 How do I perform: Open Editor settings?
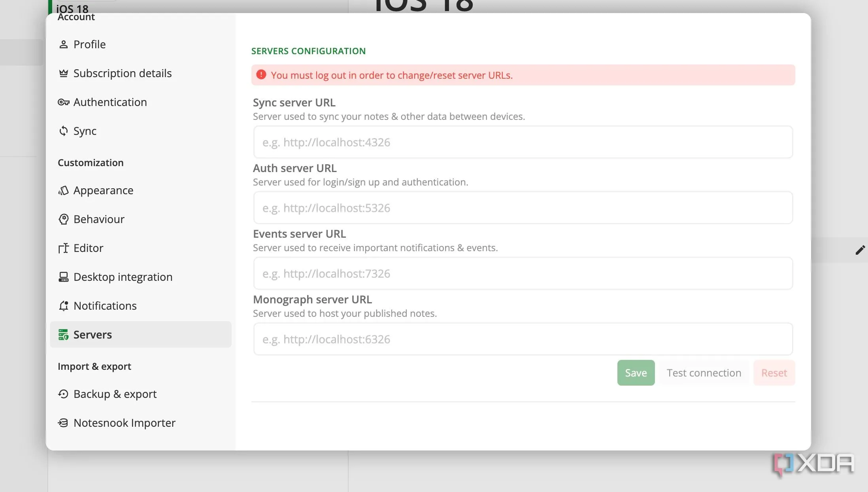[141, 248]
